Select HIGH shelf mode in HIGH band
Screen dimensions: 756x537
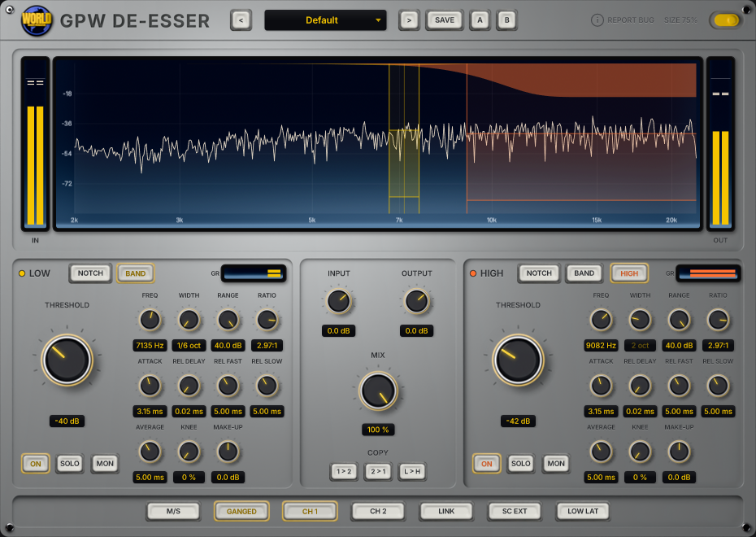pos(629,273)
